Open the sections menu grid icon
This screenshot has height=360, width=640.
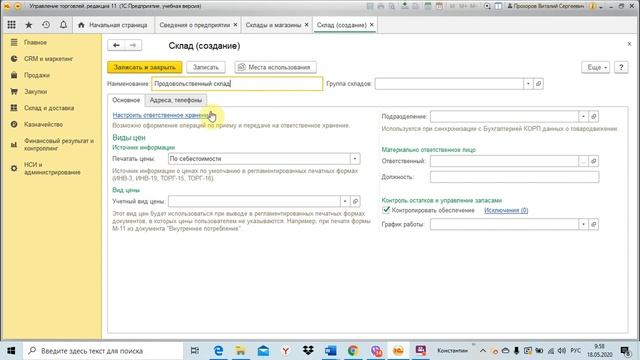(x=11, y=25)
